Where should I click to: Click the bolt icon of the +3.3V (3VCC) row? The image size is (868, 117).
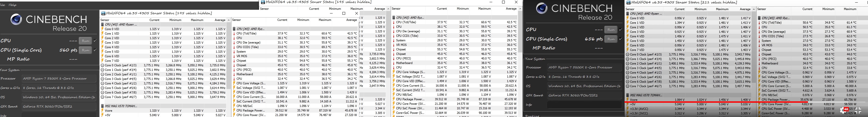pyautogui.click(x=627, y=113)
